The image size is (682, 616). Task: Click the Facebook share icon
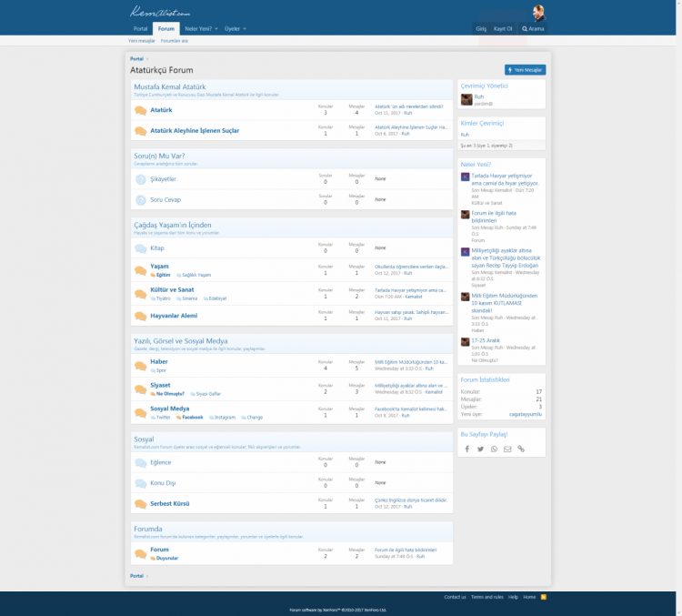[467, 449]
